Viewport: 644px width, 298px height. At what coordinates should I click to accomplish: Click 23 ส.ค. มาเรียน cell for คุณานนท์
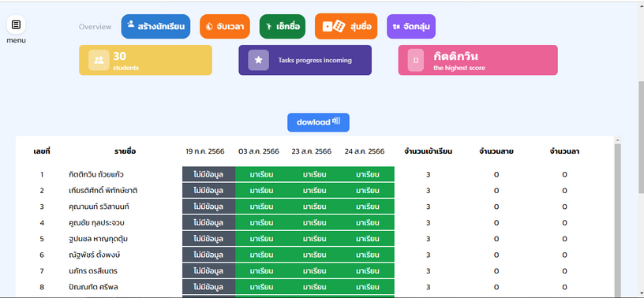point(315,207)
